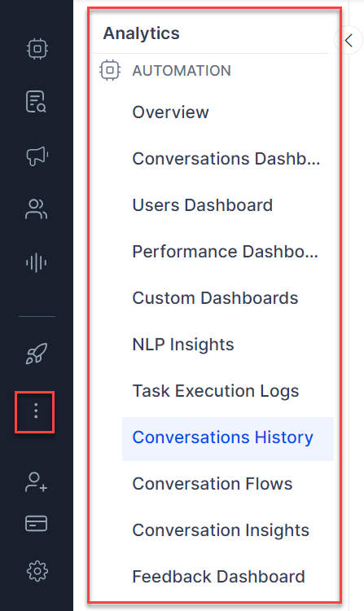
Task: Open the settings gear icon
Action: (37, 571)
